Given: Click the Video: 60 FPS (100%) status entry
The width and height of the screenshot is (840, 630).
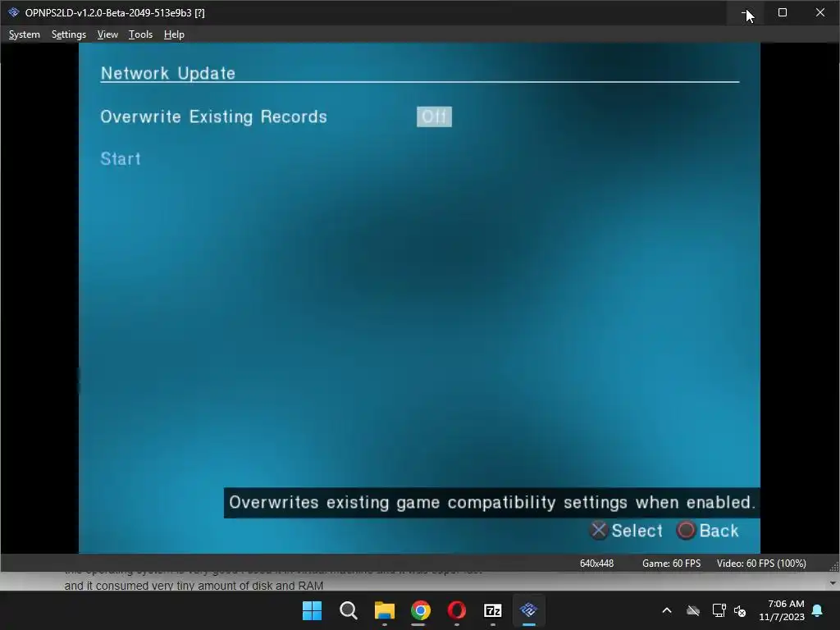Looking at the screenshot, I should 761,563.
